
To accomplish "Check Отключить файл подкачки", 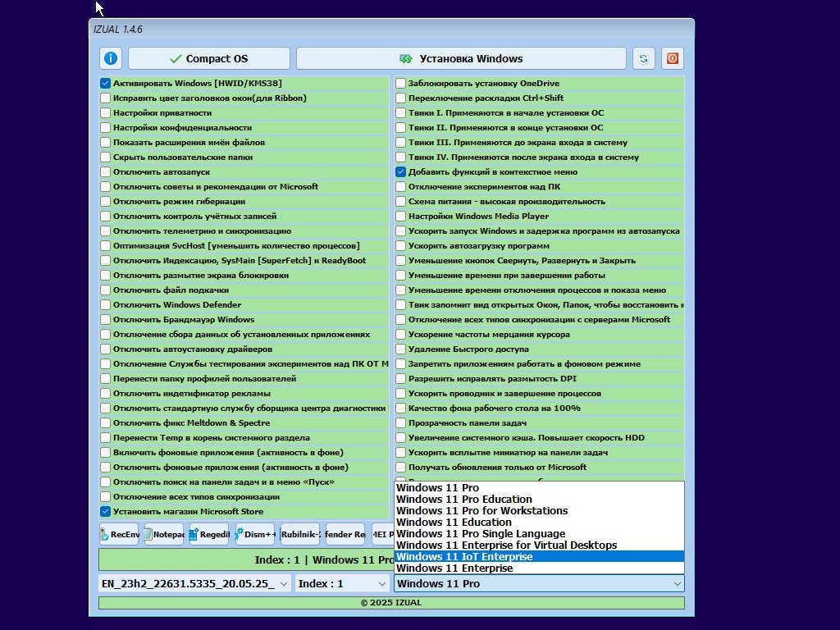I will [105, 290].
